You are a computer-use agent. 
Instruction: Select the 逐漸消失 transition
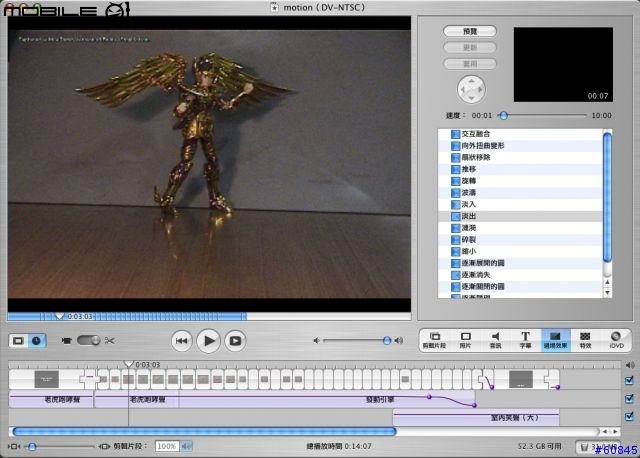tap(520, 275)
